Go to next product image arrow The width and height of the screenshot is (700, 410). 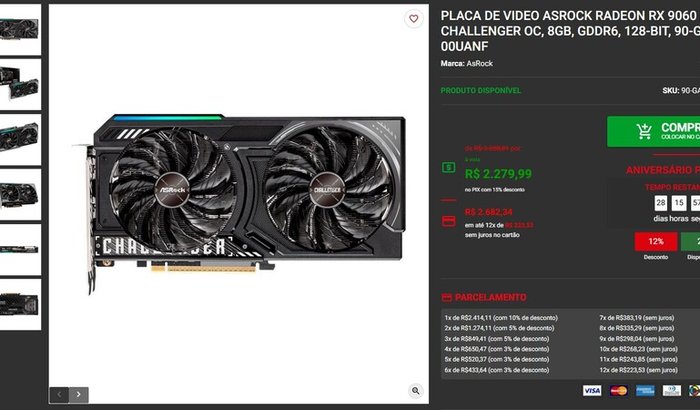[79, 394]
